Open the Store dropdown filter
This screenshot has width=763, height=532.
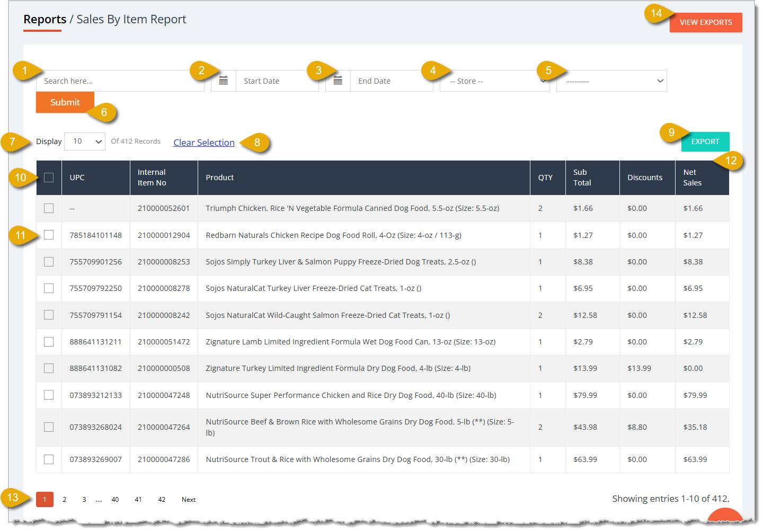point(495,81)
